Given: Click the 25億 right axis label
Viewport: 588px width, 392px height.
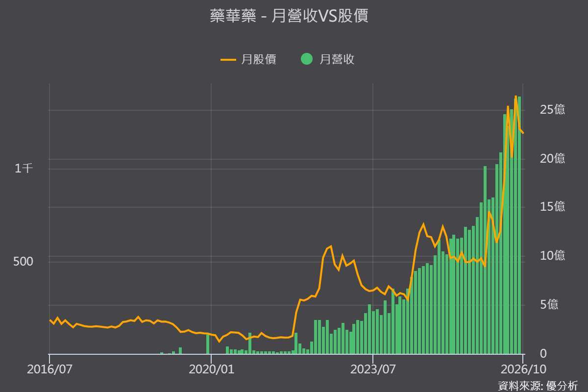Looking at the screenshot, I should coord(552,110).
